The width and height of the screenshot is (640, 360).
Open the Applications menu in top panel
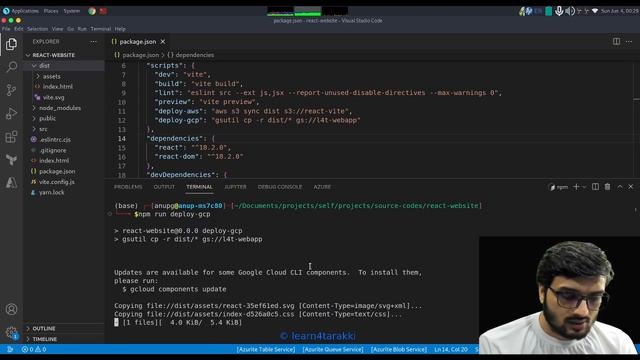point(20,11)
